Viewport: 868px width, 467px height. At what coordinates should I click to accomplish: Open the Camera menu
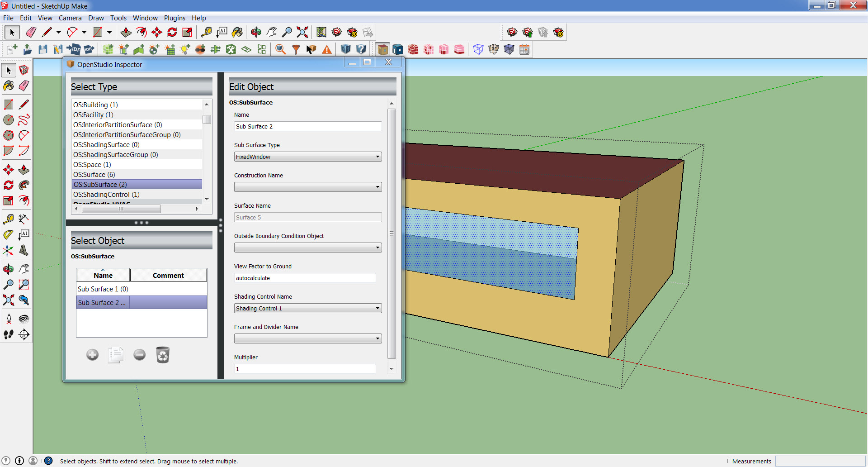point(70,18)
